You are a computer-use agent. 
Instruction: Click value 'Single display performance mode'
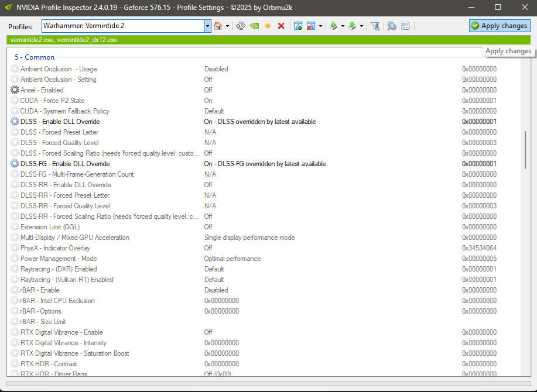pos(249,238)
